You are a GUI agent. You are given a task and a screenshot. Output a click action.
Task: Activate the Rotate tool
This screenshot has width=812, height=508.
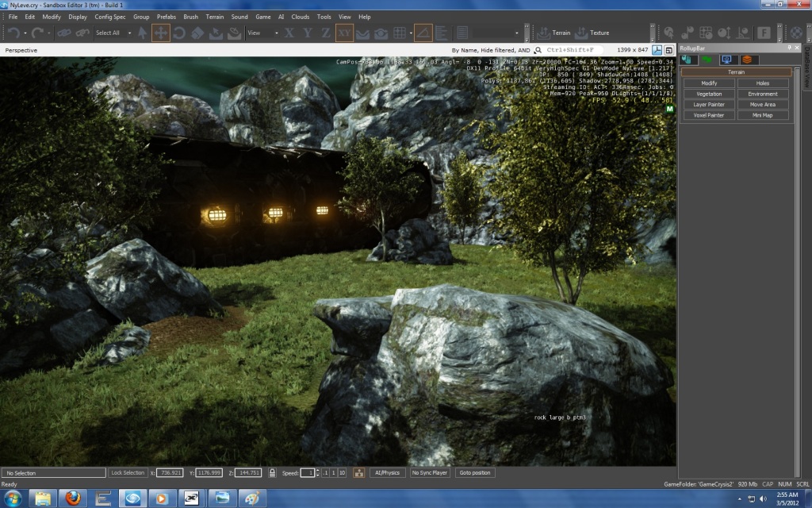click(x=179, y=33)
